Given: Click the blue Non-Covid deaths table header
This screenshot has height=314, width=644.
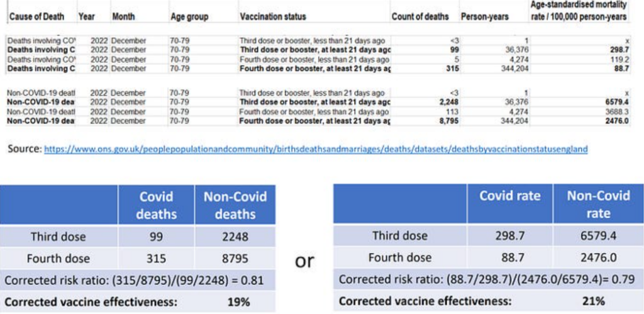Looking at the screenshot, I should pyautogui.click(x=235, y=205).
